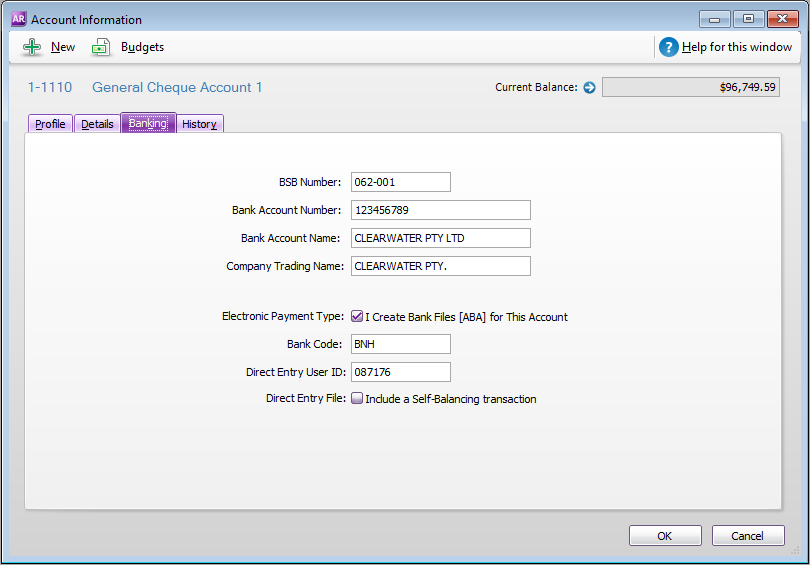Switch to the Profile tab
The image size is (810, 565).
(50, 124)
